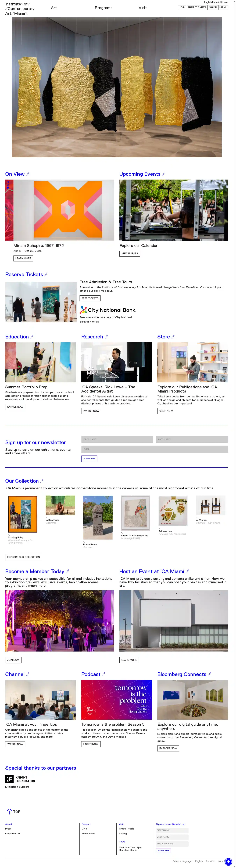Screen dimensions: 236x868
Task: Open the Ai Weiwei chairs thumbnail
Action: [211, 505]
